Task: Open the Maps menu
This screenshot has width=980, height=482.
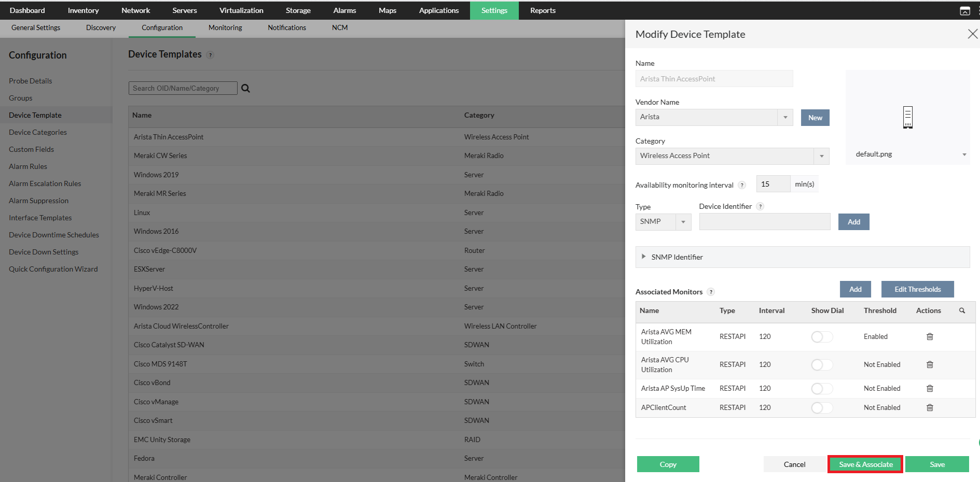Action: [x=387, y=10]
